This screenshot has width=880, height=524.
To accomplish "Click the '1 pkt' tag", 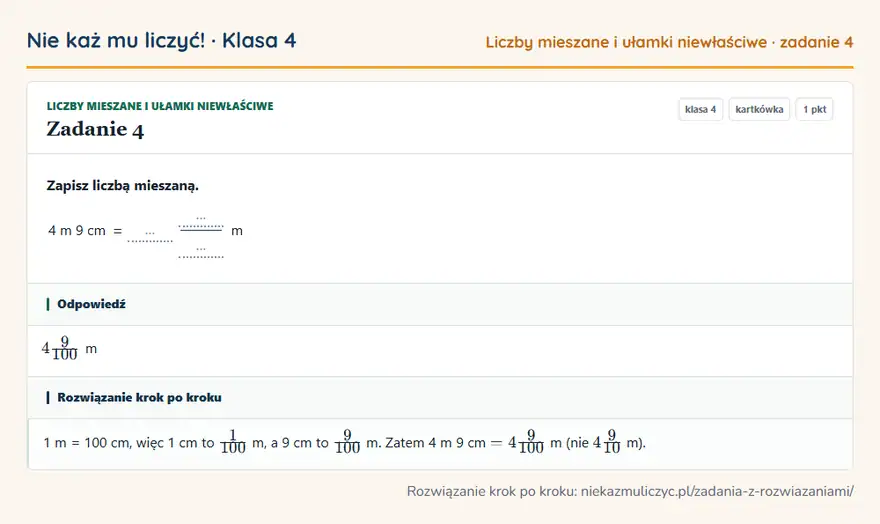I will [814, 109].
